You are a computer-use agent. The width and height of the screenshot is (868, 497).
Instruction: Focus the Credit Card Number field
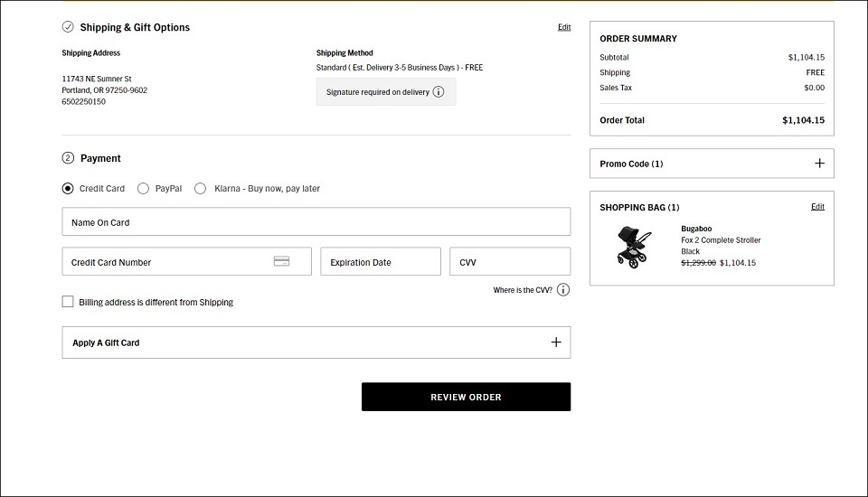pyautogui.click(x=167, y=262)
